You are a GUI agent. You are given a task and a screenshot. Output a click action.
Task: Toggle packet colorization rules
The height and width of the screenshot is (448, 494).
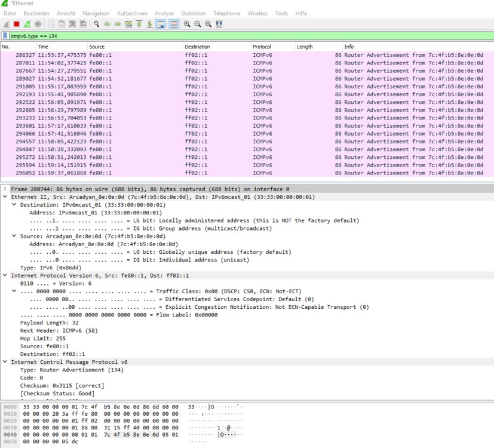click(174, 24)
